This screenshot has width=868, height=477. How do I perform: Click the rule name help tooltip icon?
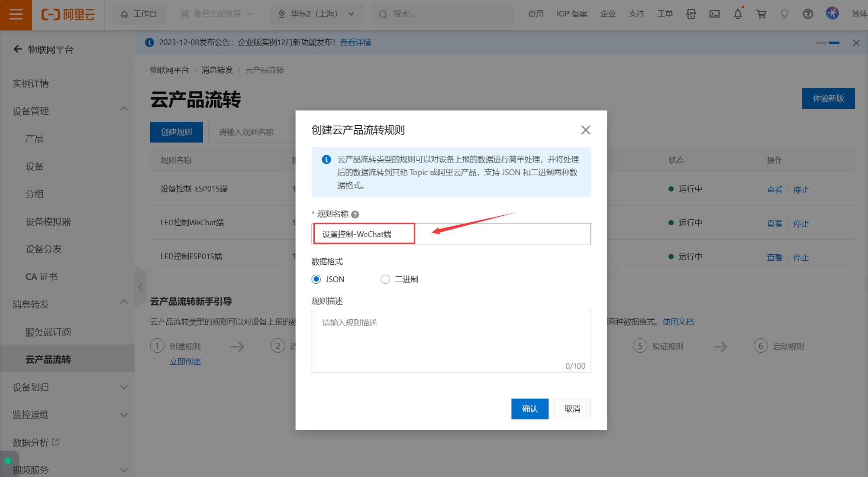click(x=355, y=214)
